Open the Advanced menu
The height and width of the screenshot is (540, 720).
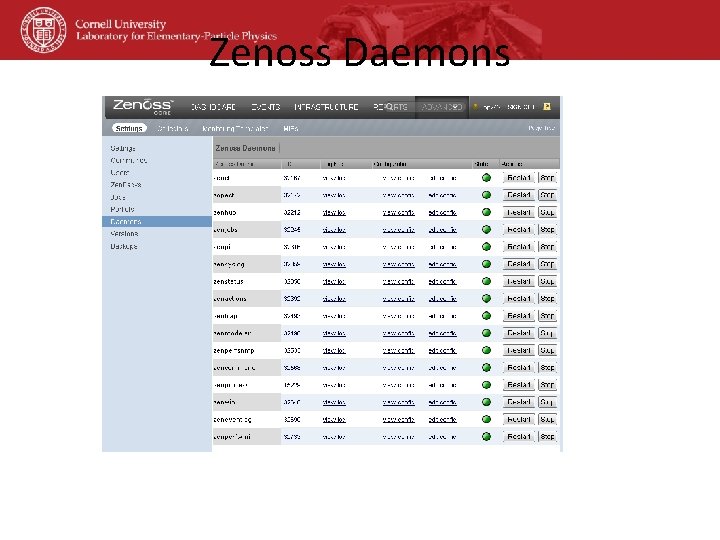(442, 107)
